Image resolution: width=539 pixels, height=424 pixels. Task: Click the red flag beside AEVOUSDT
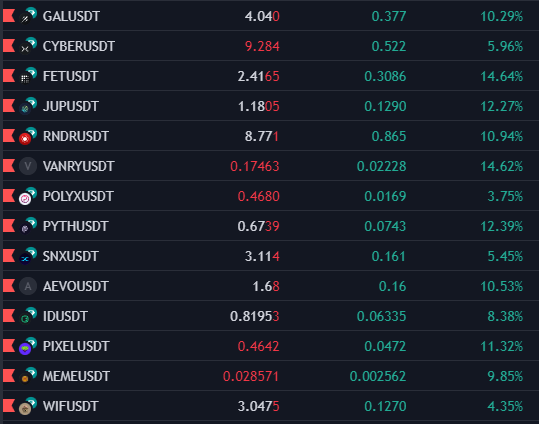pyautogui.click(x=9, y=286)
